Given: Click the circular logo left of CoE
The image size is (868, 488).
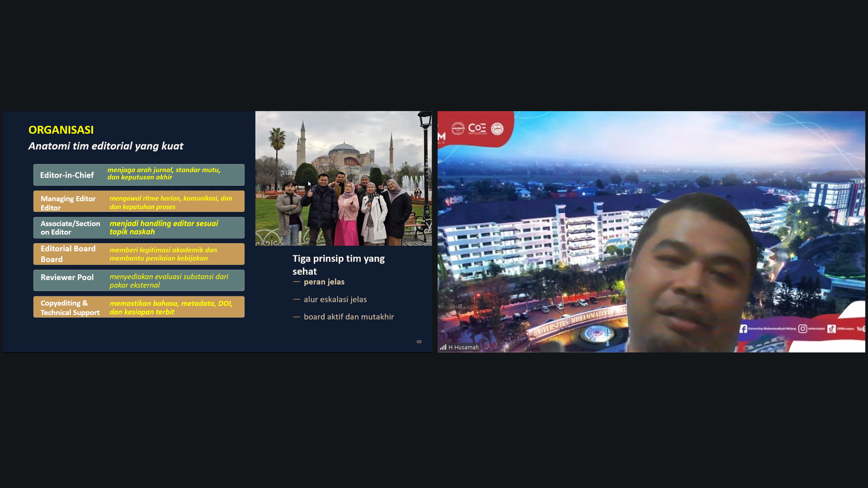Looking at the screenshot, I should tap(458, 128).
